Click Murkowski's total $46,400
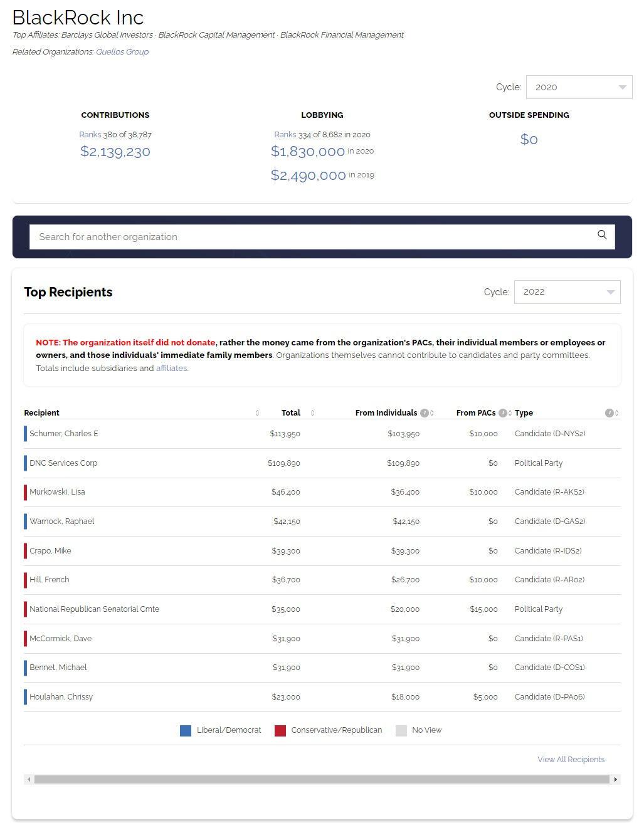644x823 pixels. [x=286, y=492]
